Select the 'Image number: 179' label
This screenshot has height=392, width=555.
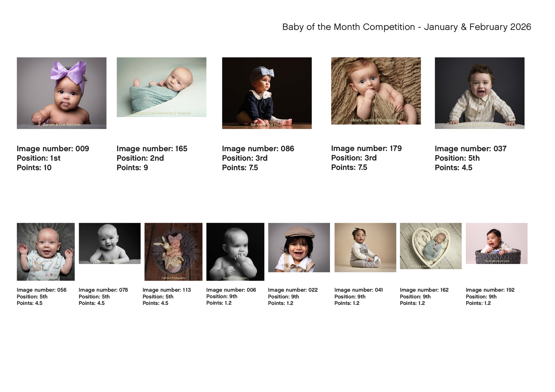pos(366,148)
